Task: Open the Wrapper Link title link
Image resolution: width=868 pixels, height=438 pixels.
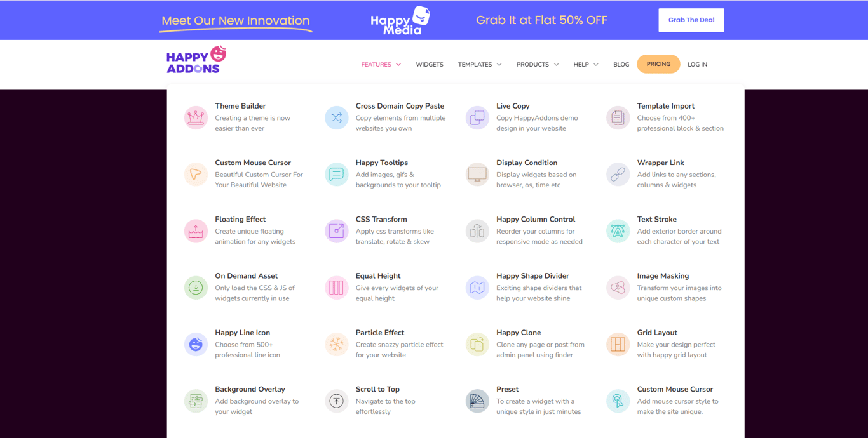Action: (x=661, y=163)
